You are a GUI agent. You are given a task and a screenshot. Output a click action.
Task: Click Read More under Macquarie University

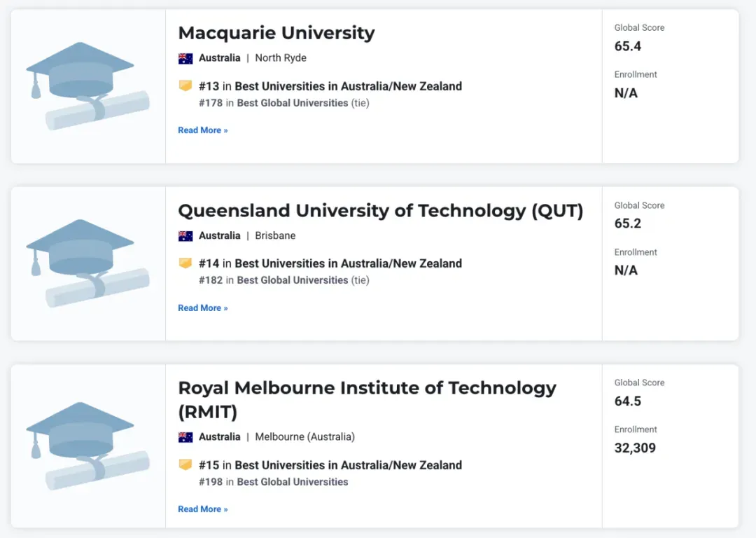202,130
